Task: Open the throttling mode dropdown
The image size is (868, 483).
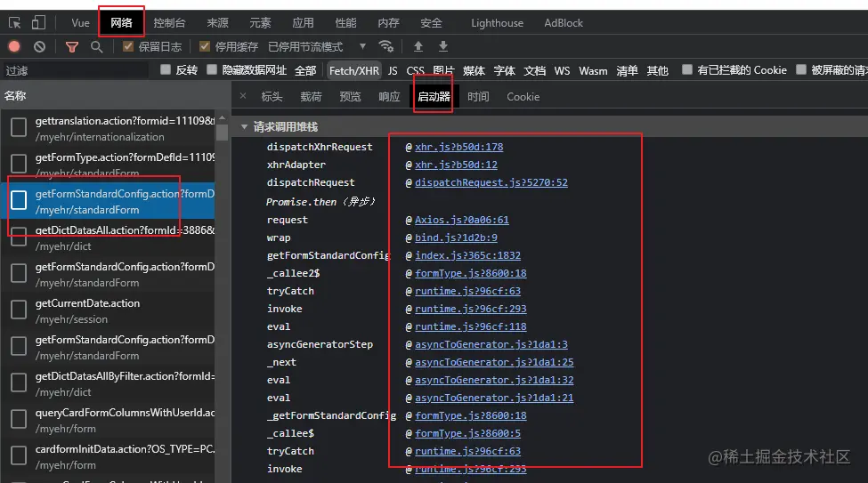Action: (x=362, y=46)
